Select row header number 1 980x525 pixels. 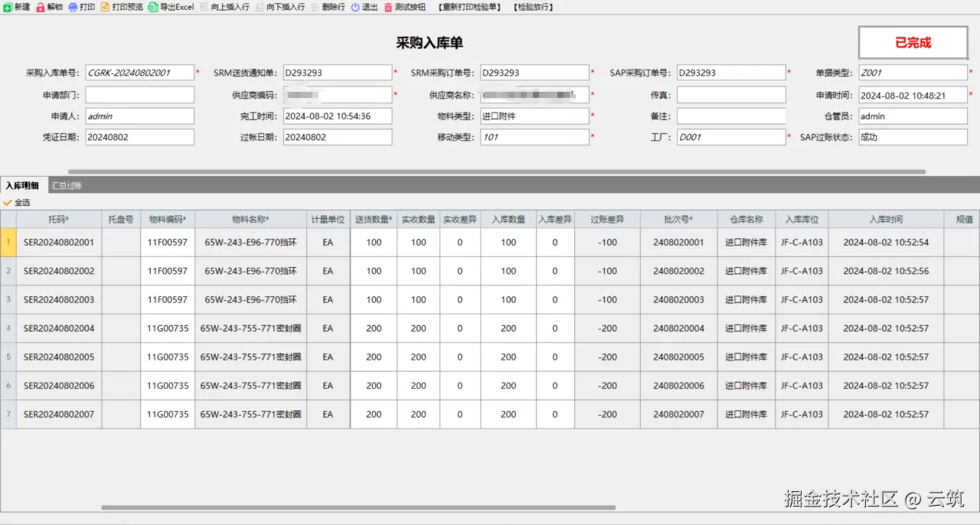point(8,243)
